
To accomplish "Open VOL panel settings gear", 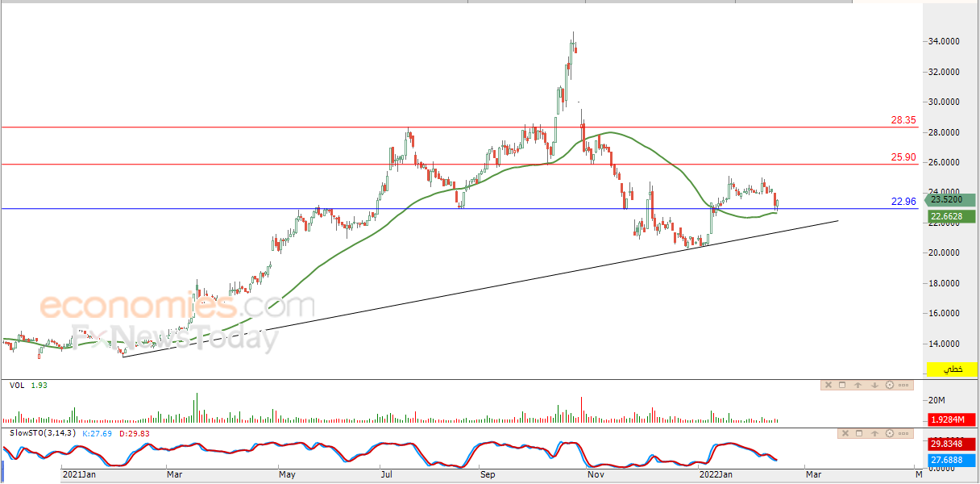I will pos(890,385).
